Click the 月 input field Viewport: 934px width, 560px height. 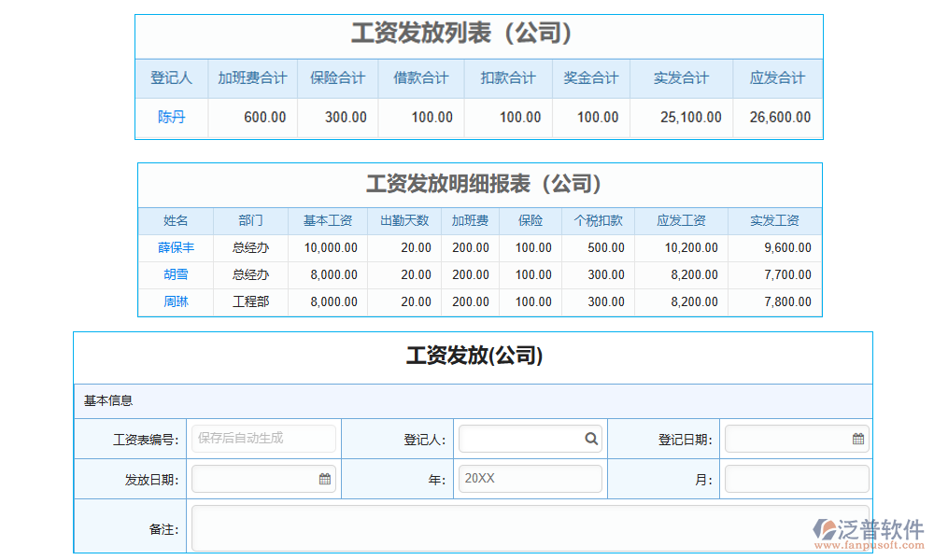796,479
